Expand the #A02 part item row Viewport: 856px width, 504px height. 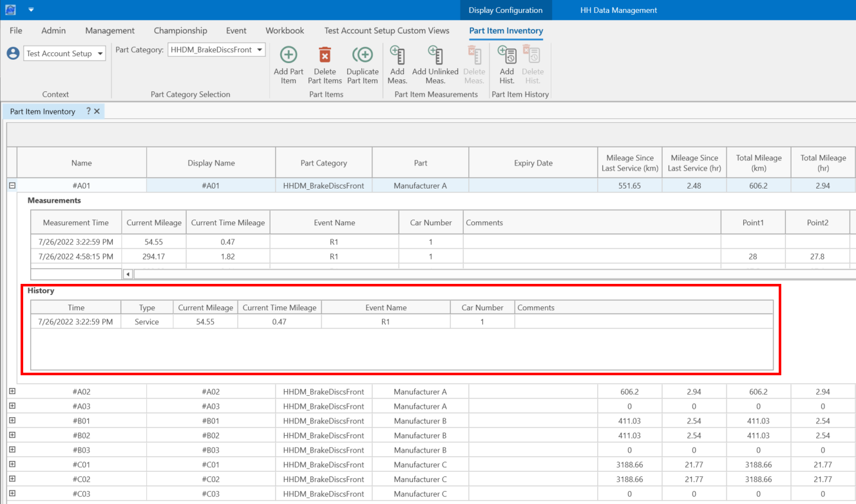(x=12, y=391)
